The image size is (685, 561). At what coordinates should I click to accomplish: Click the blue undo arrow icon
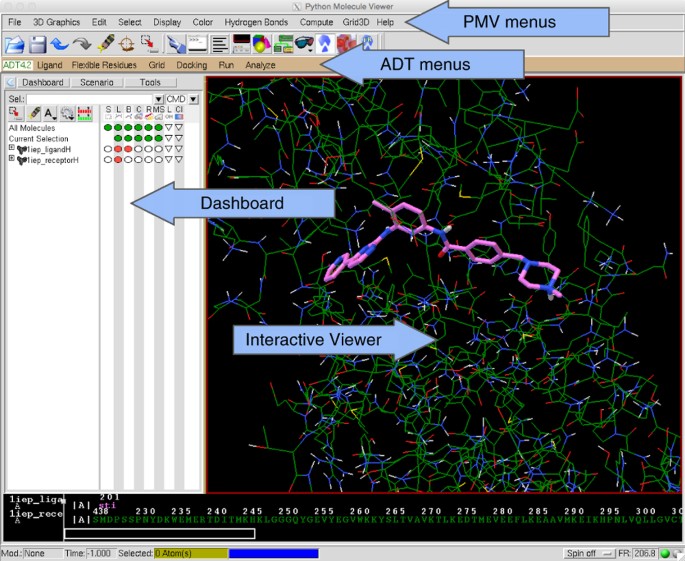(60, 44)
